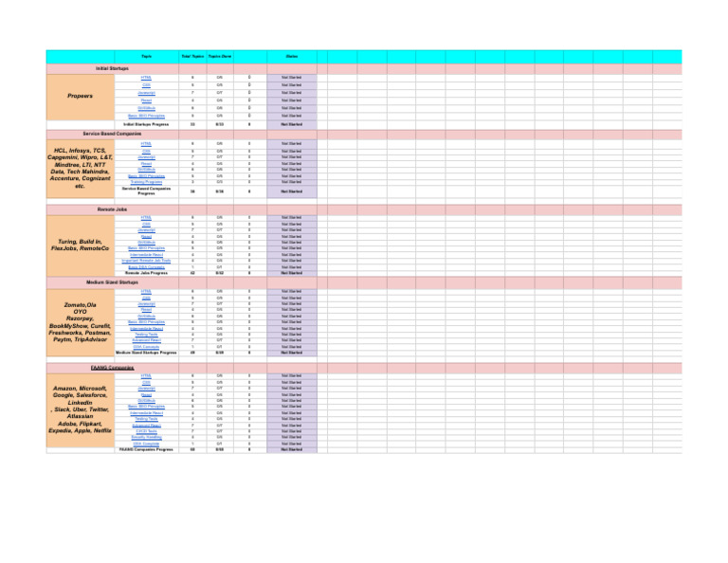Screen dimensions: 728x563
Task: Click the Remote Jobs section heading
Action: (x=113, y=209)
